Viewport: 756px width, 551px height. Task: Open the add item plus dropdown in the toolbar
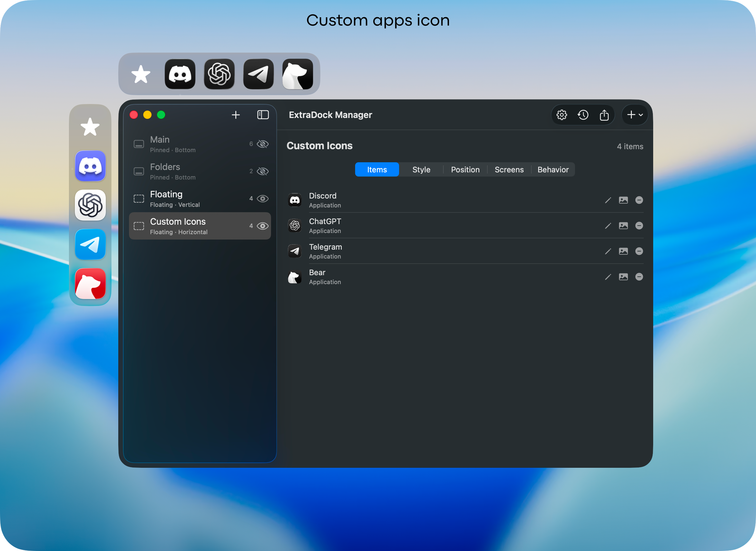[635, 115]
